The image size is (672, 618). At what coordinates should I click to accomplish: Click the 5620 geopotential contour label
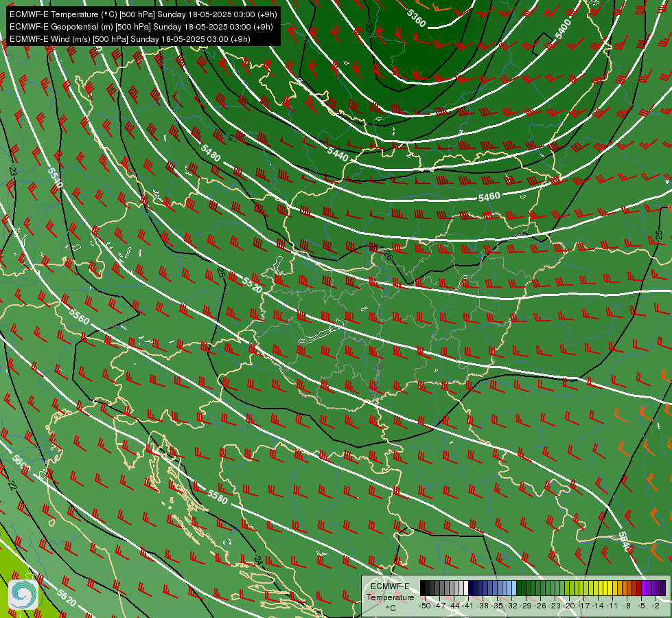tap(67, 597)
